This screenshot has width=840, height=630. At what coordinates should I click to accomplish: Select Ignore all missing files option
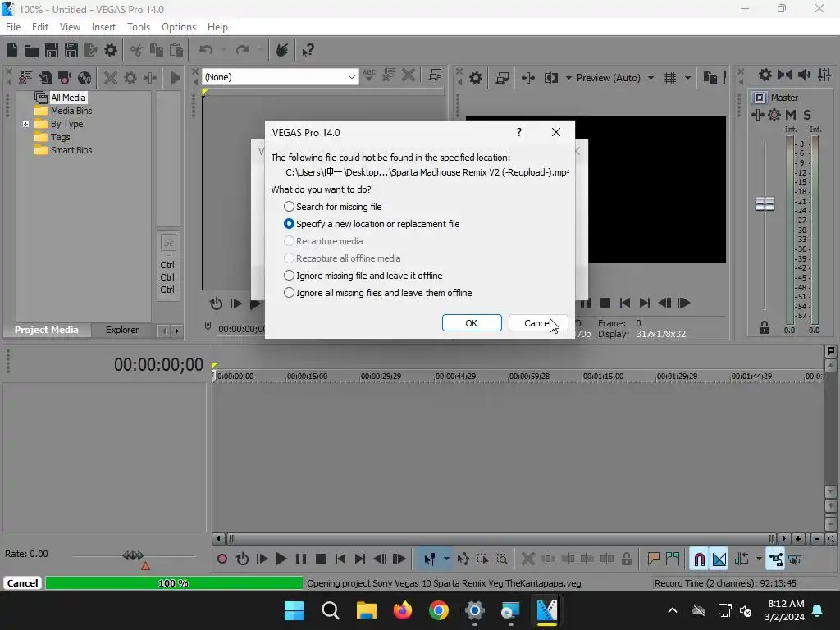click(x=377, y=293)
